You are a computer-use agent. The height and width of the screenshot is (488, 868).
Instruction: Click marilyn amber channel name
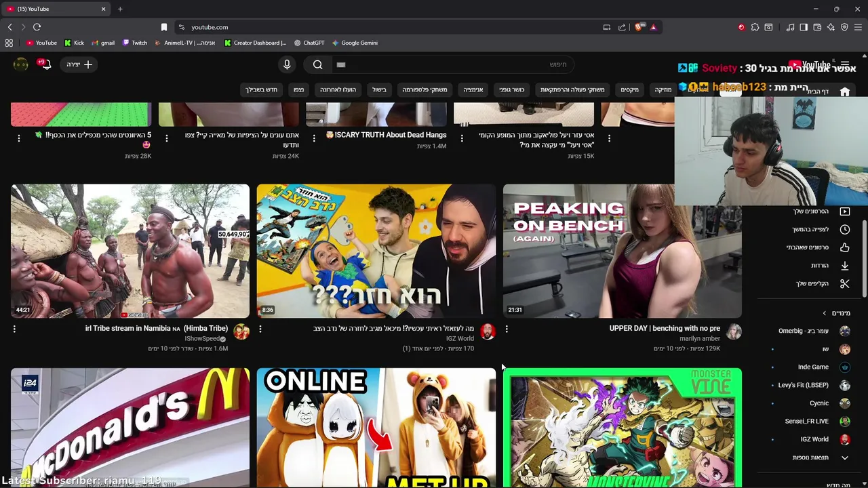(700, 339)
